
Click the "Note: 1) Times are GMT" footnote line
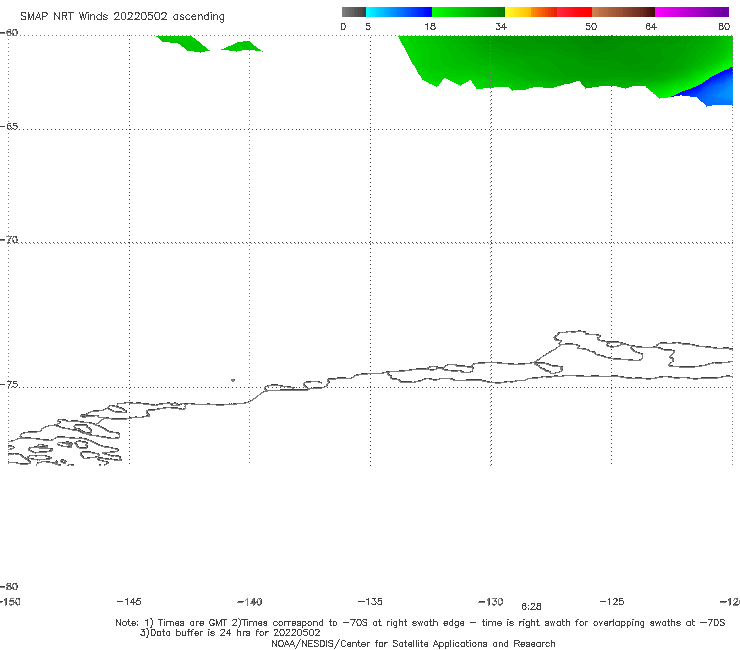pos(420,623)
